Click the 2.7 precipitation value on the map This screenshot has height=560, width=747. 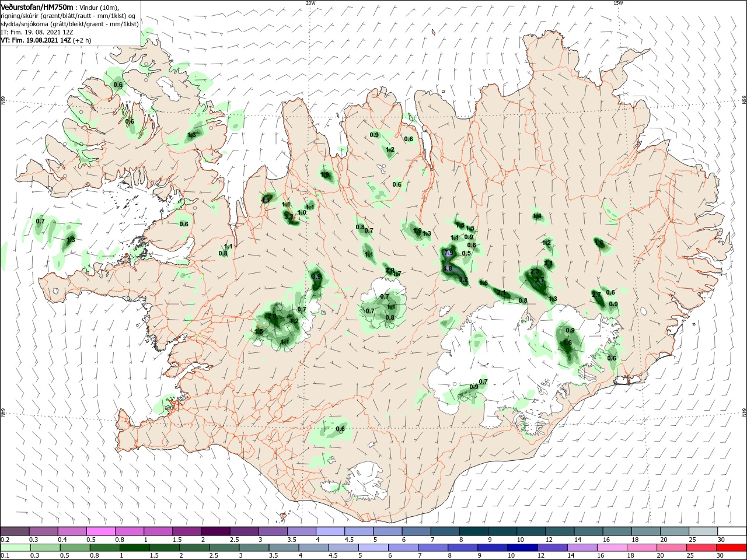[x=596, y=295]
